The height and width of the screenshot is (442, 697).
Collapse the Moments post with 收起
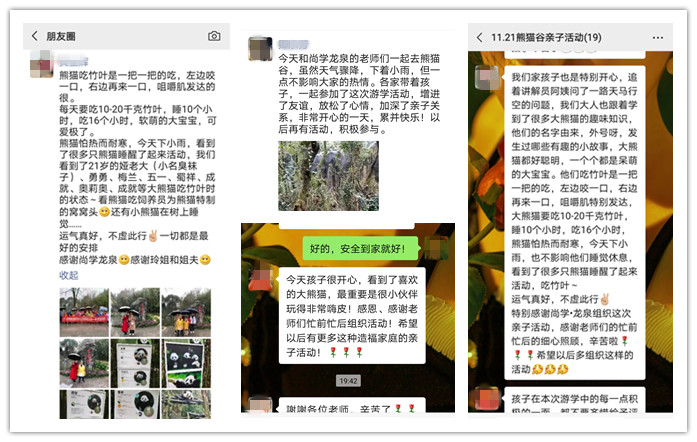coord(68,275)
